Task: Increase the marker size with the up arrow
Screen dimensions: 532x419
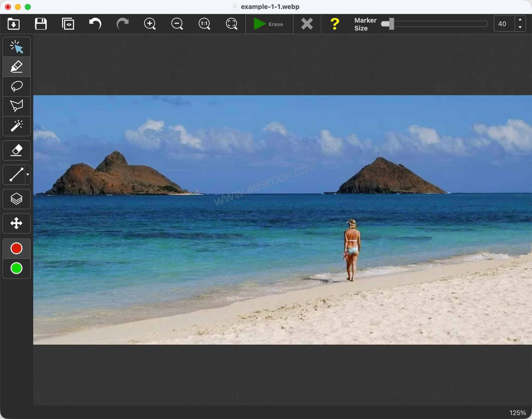Action: (x=520, y=20)
